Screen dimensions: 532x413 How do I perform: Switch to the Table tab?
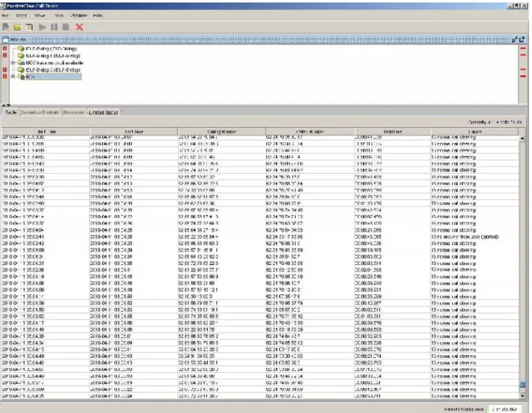pyautogui.click(x=11, y=112)
